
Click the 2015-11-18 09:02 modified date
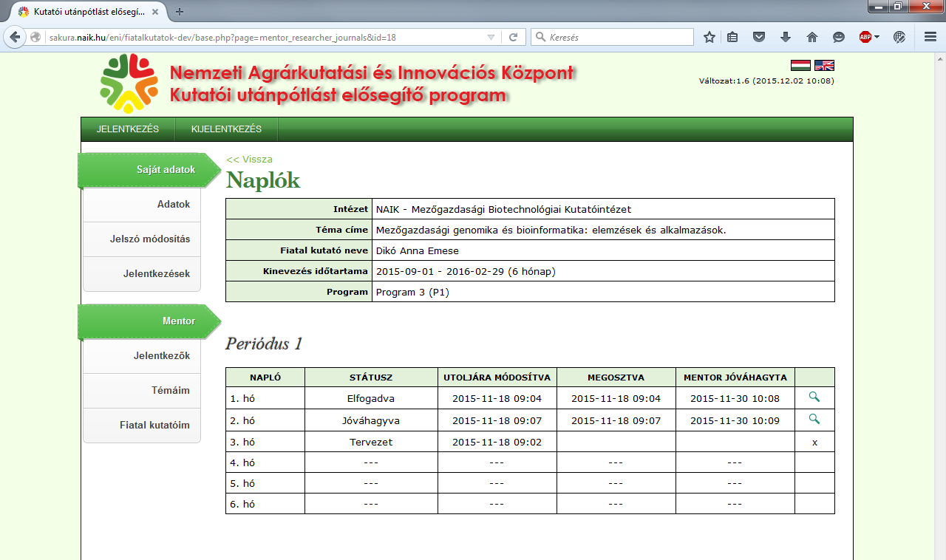point(497,443)
